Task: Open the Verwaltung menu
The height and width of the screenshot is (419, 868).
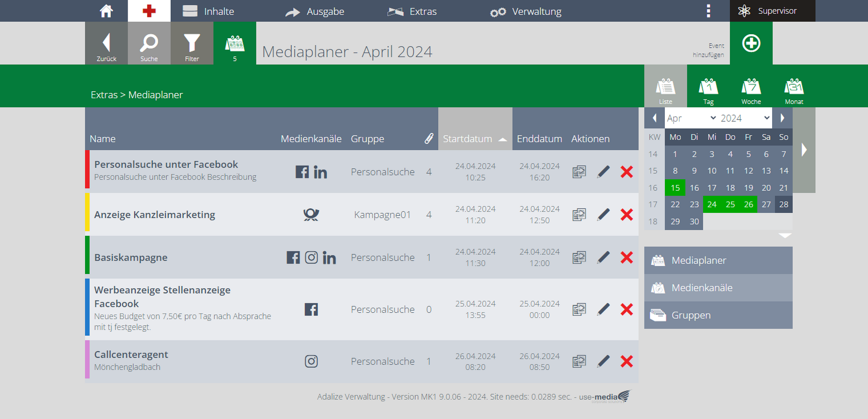Action: click(526, 11)
